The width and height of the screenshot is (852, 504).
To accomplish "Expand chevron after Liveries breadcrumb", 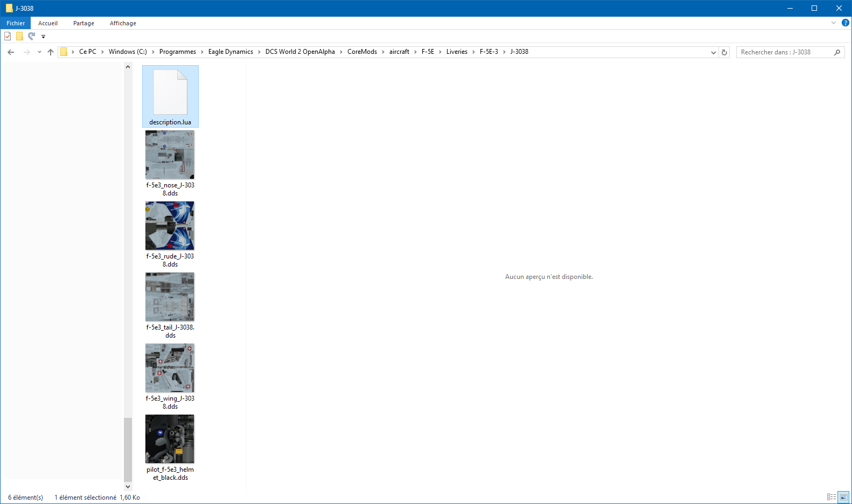I will click(x=473, y=52).
